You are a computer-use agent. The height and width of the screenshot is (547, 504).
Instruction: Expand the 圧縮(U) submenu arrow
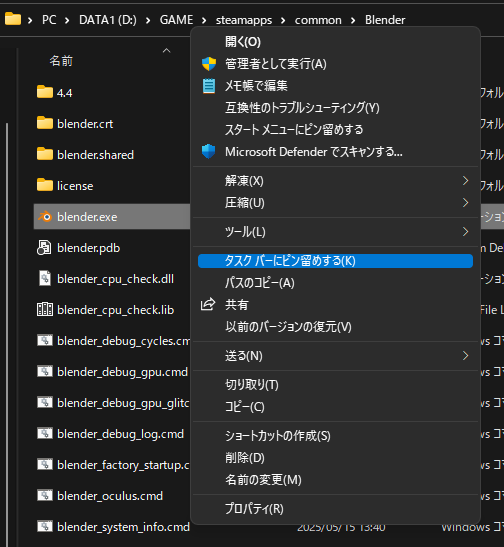point(465,203)
